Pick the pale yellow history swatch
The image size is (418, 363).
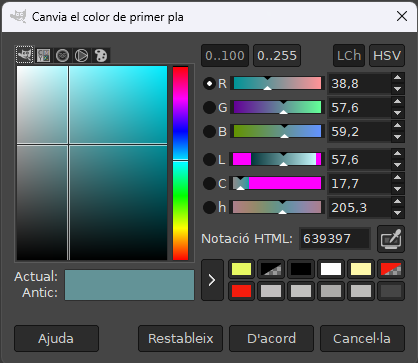361,269
